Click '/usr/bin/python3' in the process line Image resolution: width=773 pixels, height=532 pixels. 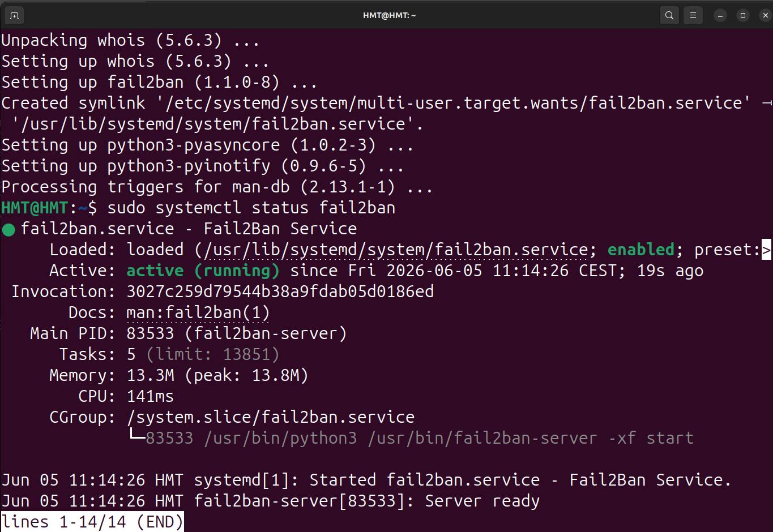281,438
